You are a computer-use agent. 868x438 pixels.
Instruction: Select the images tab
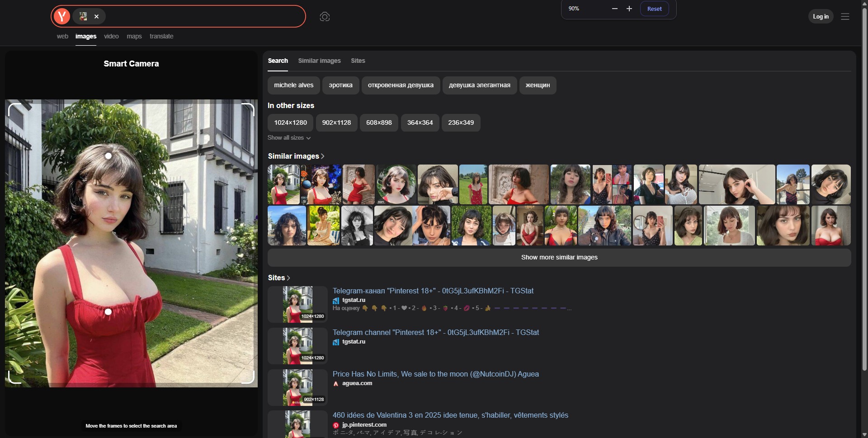86,36
